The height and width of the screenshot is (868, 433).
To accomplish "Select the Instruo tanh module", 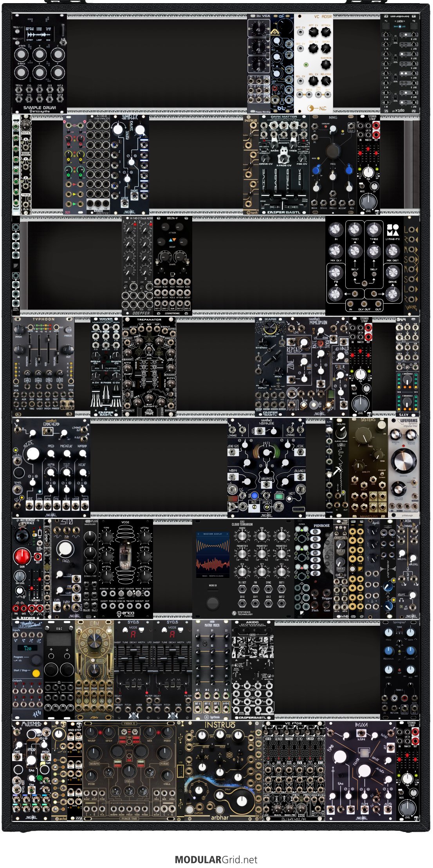I will (251, 165).
